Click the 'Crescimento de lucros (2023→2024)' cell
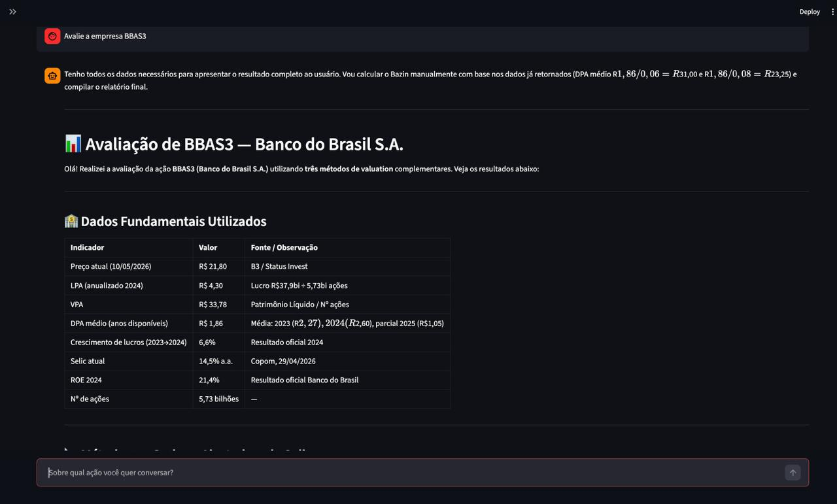 coord(128,343)
